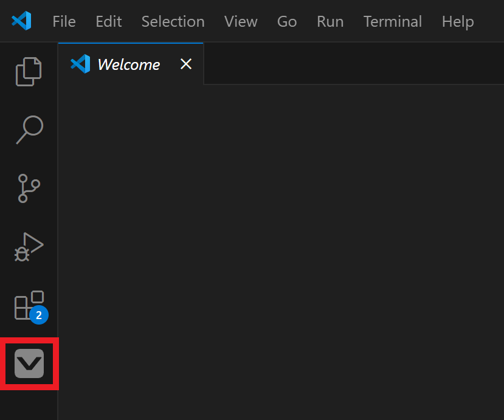Viewport: 504px width, 420px height.
Task: Switch to the Welcome tab
Action: [128, 64]
